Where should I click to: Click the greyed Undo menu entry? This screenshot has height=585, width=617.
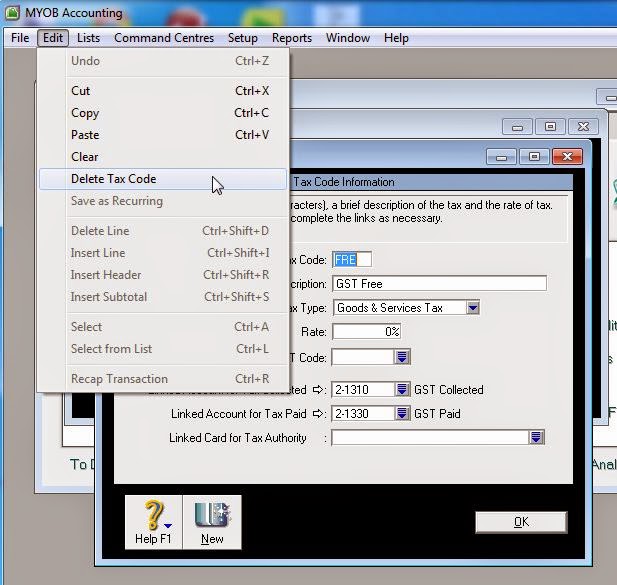[x=163, y=61]
